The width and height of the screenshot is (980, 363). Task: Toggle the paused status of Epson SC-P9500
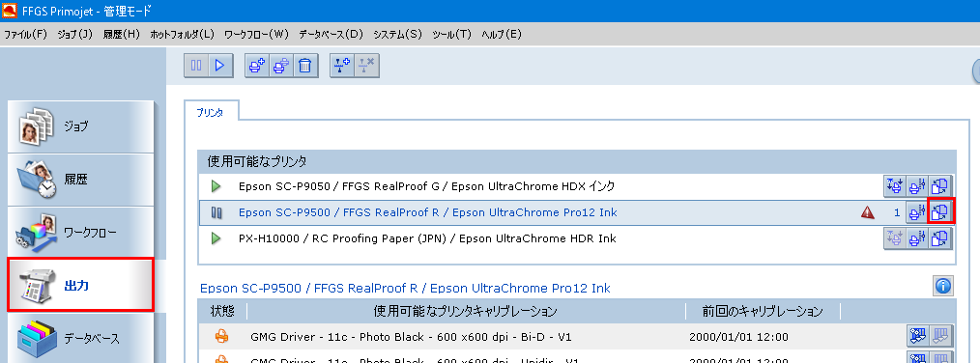click(x=216, y=212)
